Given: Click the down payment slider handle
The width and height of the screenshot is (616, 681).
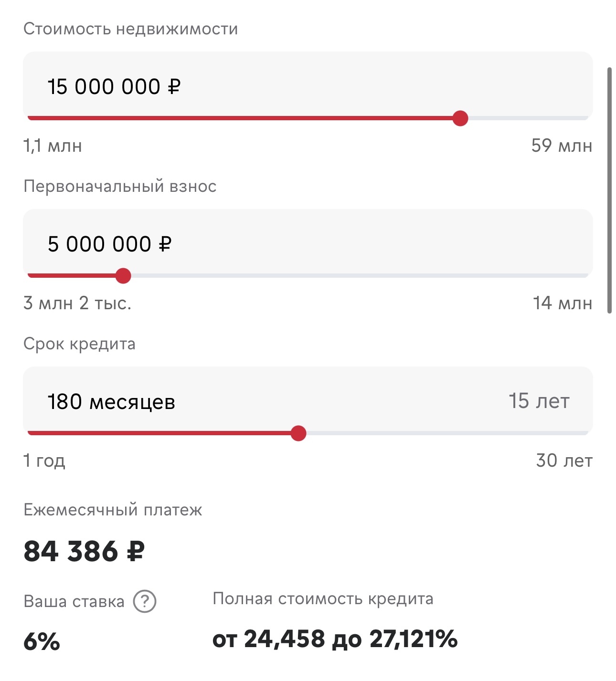Looking at the screenshot, I should (x=123, y=275).
